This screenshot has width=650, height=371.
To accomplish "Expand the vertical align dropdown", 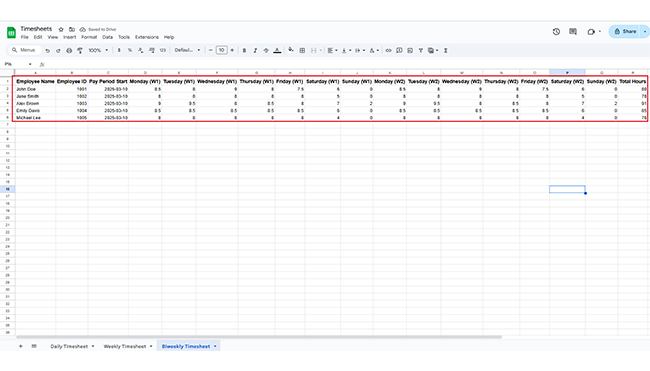I will click(350, 51).
